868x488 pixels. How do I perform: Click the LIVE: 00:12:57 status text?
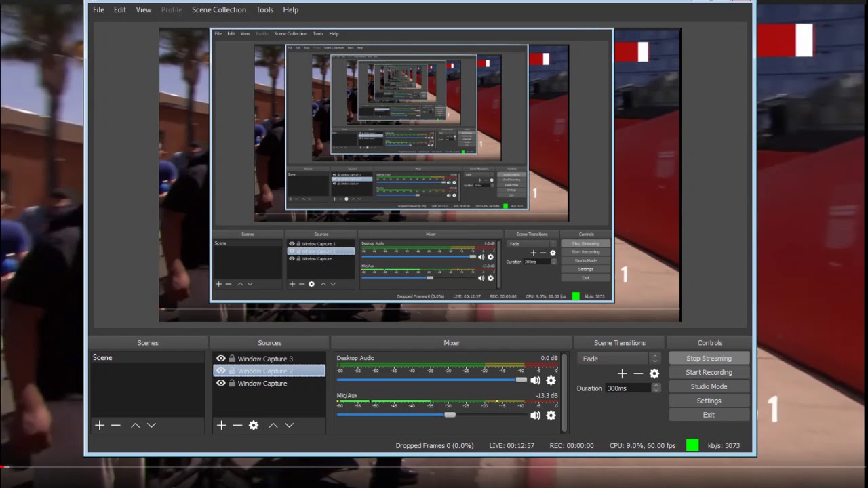pyautogui.click(x=512, y=445)
